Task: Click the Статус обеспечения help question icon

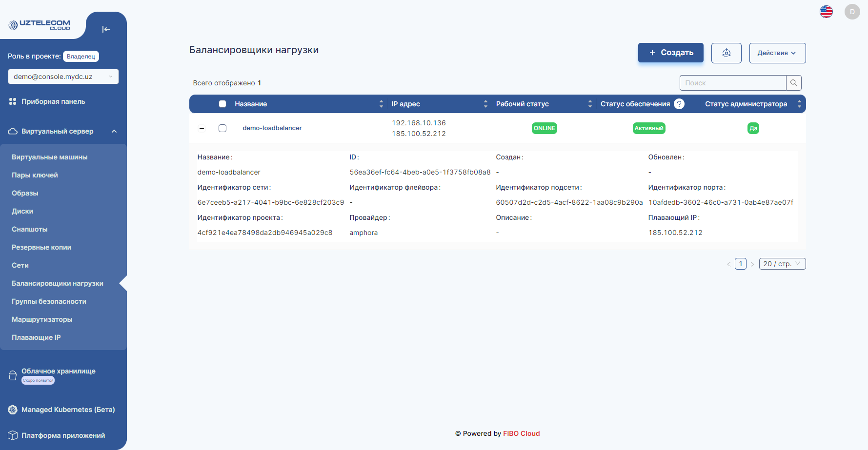Action: click(x=679, y=104)
